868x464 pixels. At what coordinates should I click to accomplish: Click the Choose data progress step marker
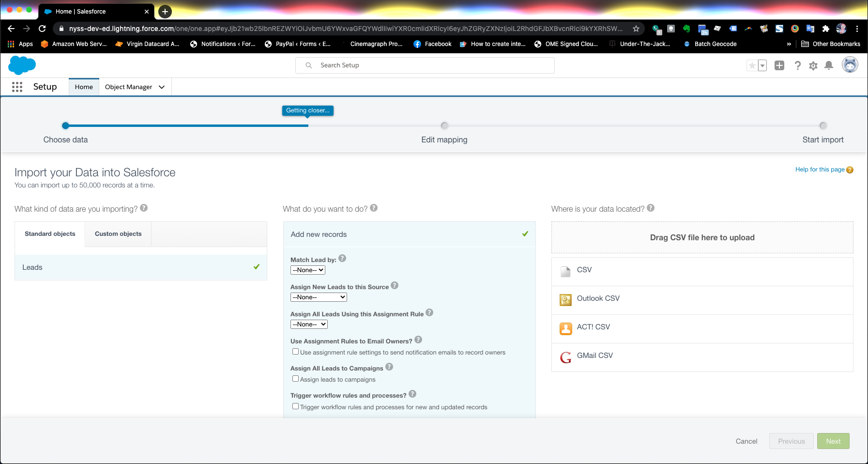click(x=65, y=125)
